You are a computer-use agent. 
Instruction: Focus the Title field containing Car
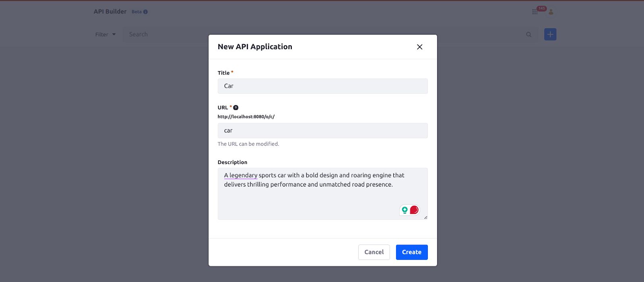[323, 86]
